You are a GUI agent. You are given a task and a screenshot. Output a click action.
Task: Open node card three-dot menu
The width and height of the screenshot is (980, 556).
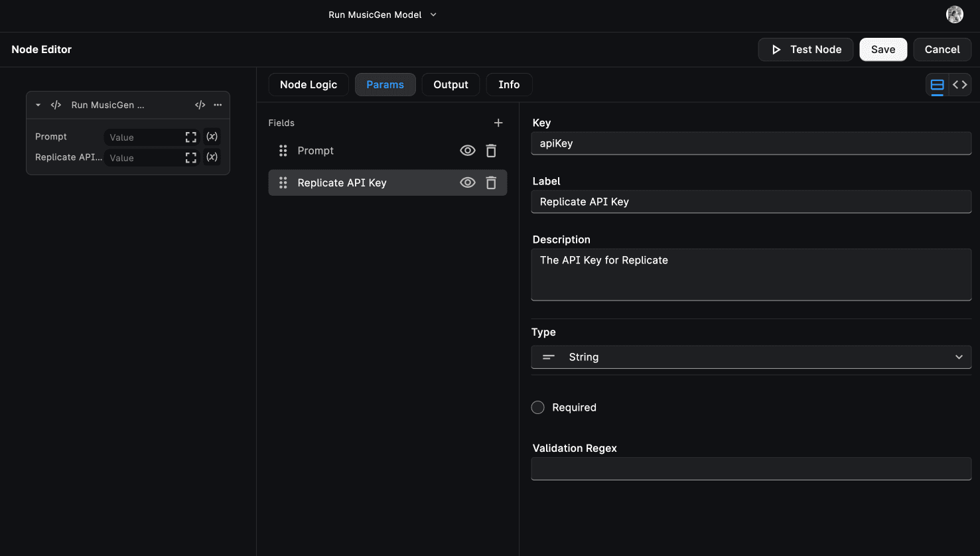tap(218, 105)
